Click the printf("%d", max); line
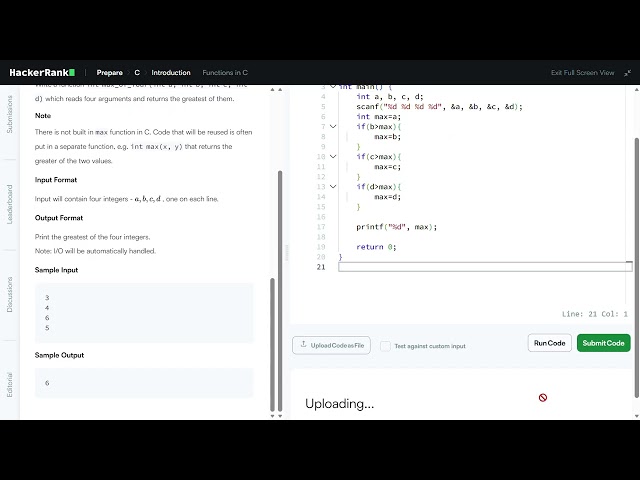Image resolution: width=640 pixels, height=480 pixels. (x=396, y=227)
